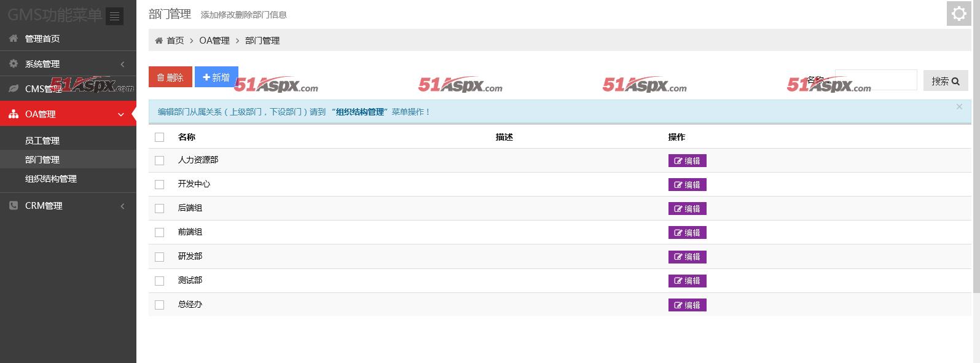Click the home icon beside 管理首页

(x=14, y=39)
